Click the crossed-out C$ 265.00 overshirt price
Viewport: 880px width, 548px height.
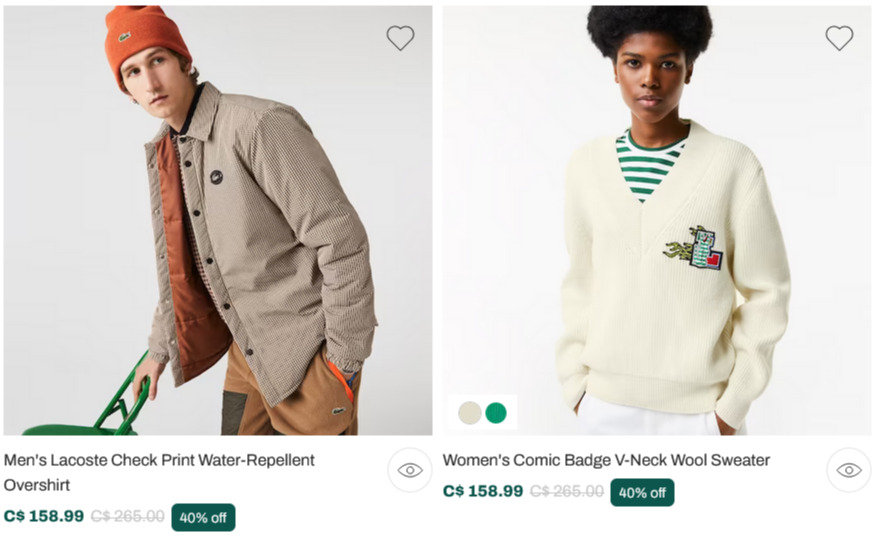pos(127,516)
